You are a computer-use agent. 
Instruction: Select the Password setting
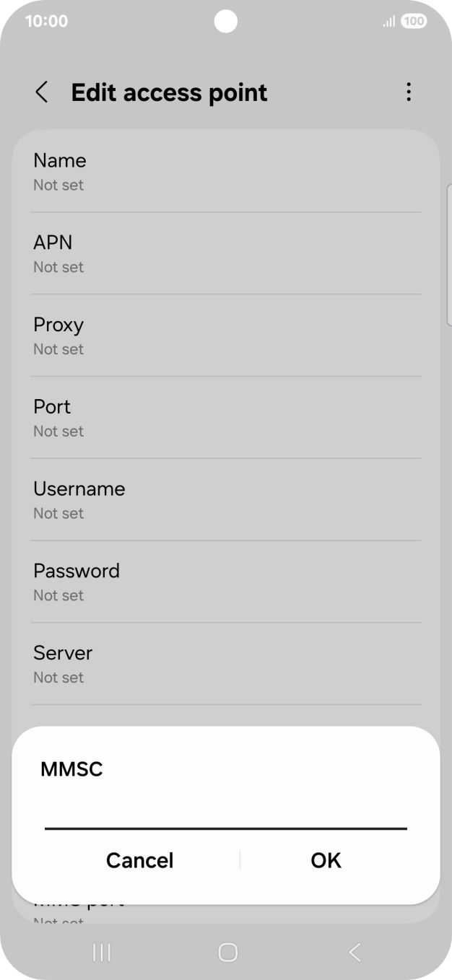(x=226, y=582)
